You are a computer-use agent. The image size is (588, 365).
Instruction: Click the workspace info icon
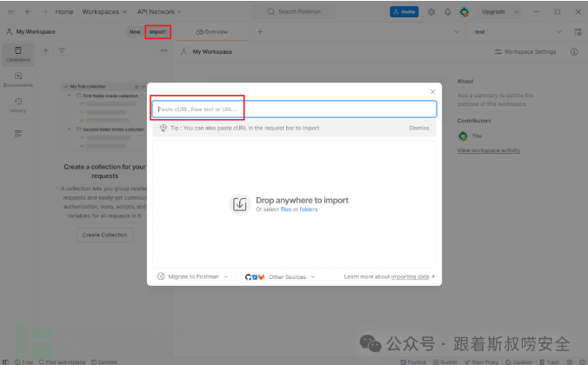(574, 52)
